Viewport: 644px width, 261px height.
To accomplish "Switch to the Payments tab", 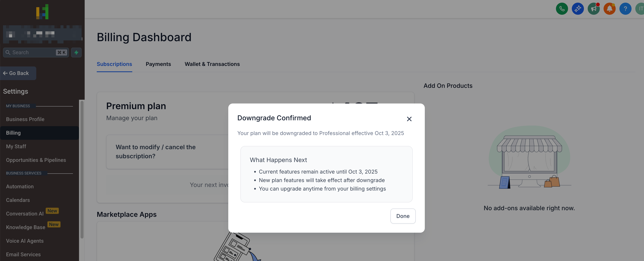I will (x=158, y=64).
